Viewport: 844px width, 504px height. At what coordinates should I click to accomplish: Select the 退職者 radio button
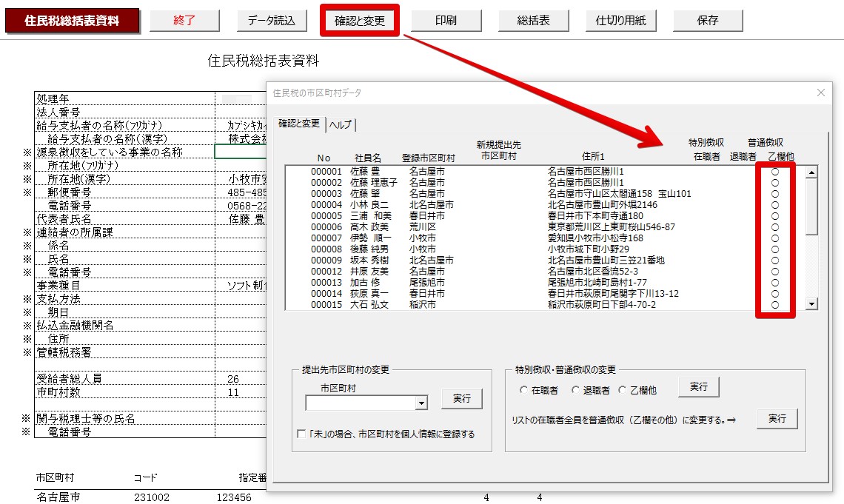coord(575,390)
